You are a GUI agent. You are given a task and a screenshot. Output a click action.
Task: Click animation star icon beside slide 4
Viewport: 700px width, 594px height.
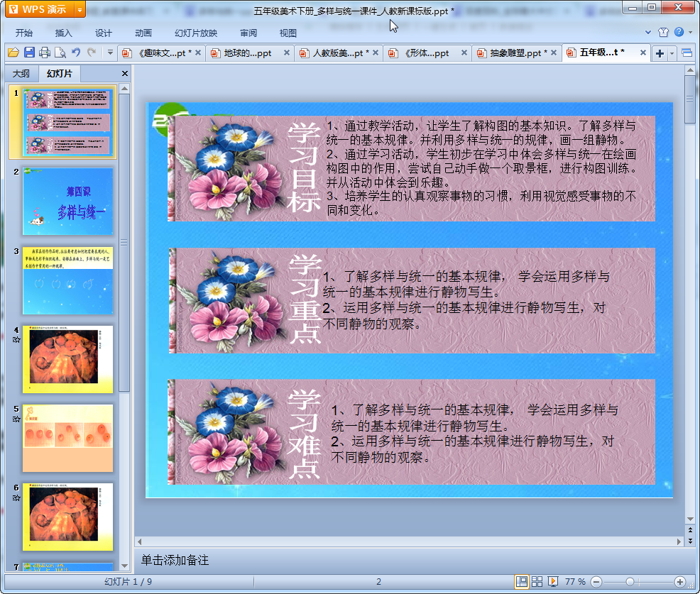tap(16, 340)
